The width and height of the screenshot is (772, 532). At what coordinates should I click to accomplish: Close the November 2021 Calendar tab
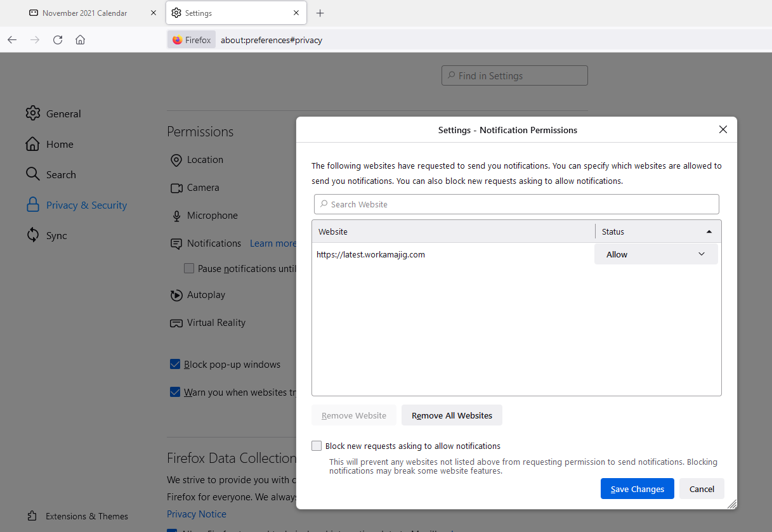coord(153,13)
